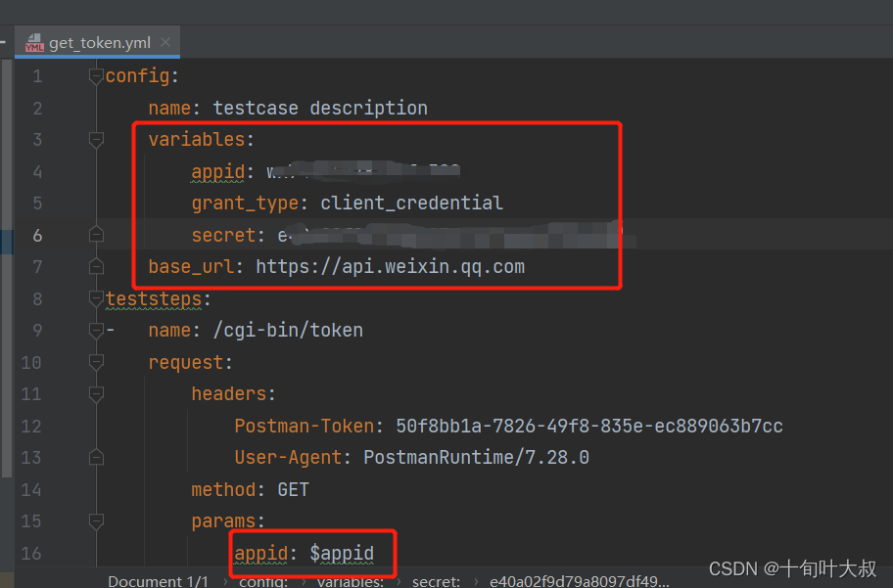Close the get_token.yml editor tab
The image size is (893, 588).
165,42
